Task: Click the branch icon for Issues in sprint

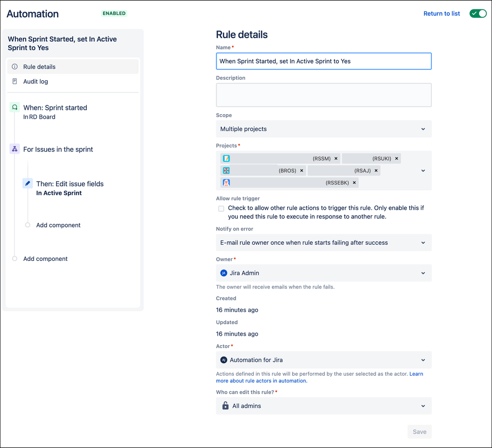Action: [x=15, y=149]
